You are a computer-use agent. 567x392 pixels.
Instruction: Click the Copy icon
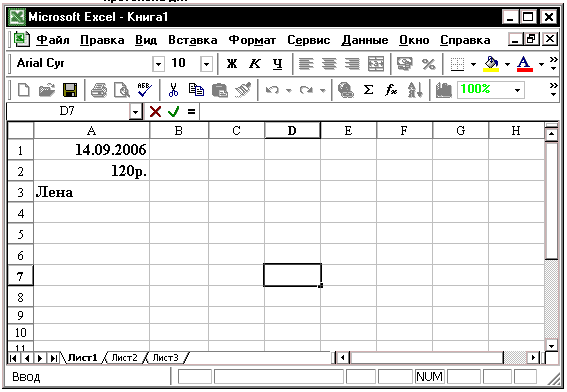pyautogui.click(x=196, y=90)
